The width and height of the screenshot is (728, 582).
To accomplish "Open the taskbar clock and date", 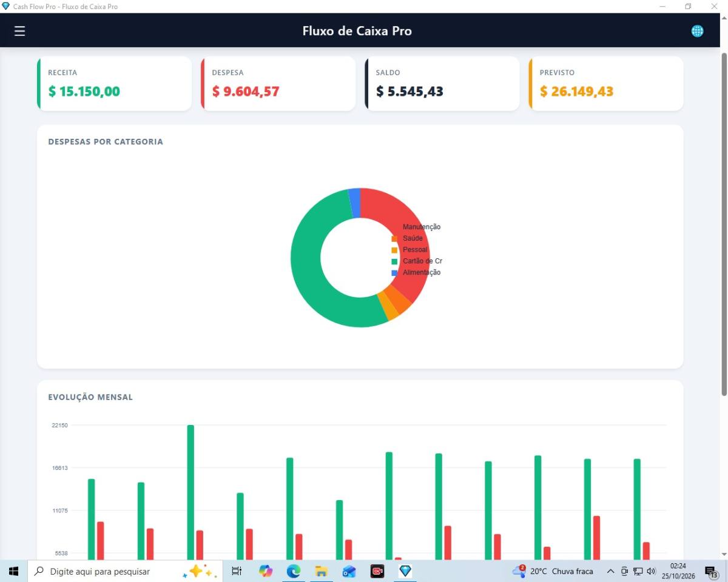I will pos(678,571).
